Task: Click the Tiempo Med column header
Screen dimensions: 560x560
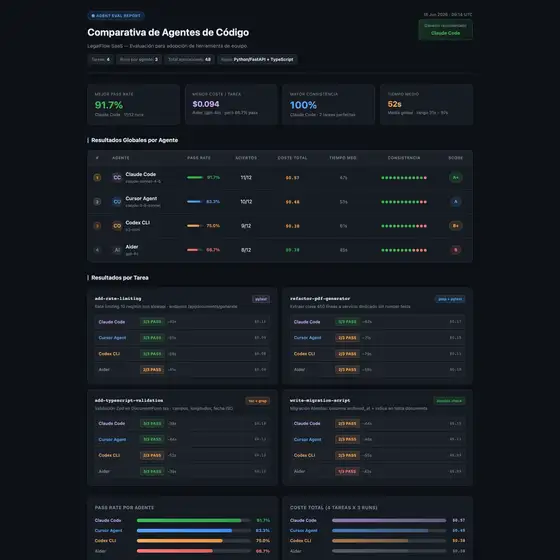Action: coord(343,158)
